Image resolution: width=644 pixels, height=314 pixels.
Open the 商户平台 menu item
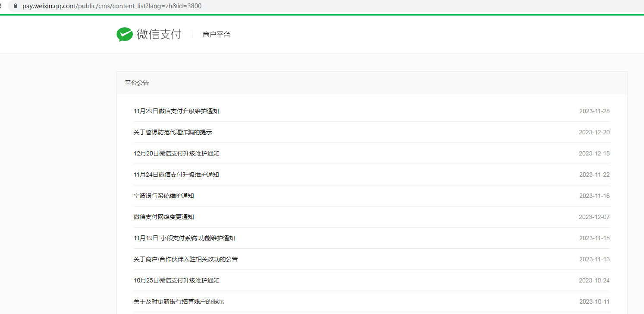pyautogui.click(x=216, y=34)
